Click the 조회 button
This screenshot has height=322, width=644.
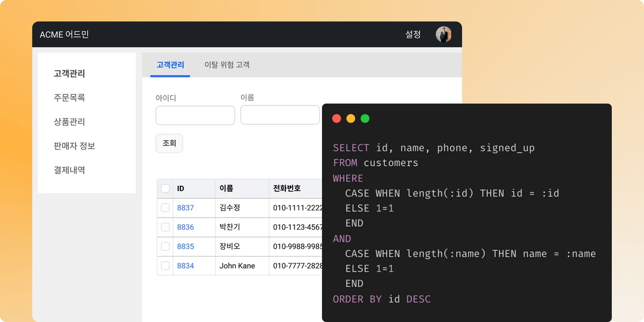[x=169, y=143]
